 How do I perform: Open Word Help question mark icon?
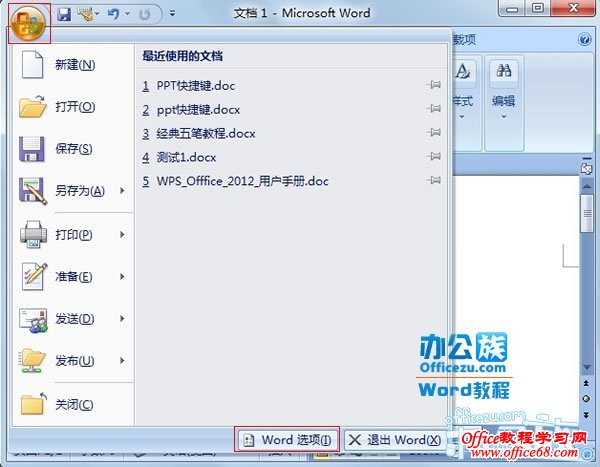click(585, 39)
